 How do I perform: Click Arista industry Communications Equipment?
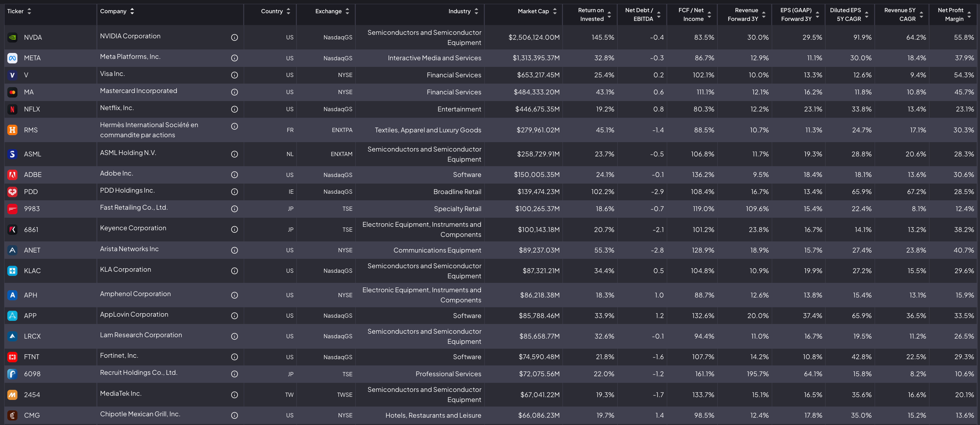click(437, 250)
